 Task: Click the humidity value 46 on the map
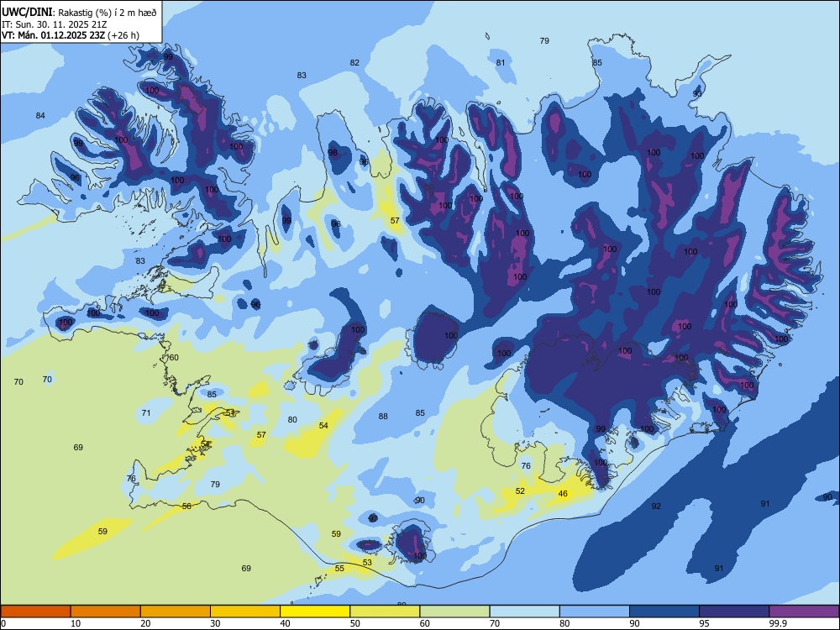(x=563, y=493)
